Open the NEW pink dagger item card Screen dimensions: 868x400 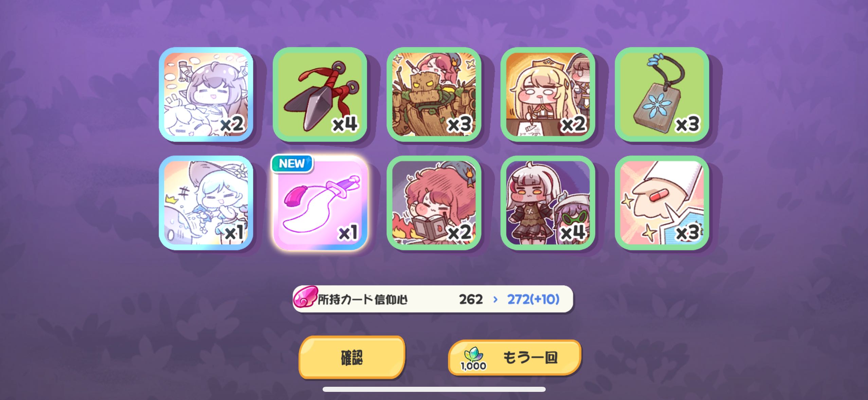pyautogui.click(x=320, y=203)
